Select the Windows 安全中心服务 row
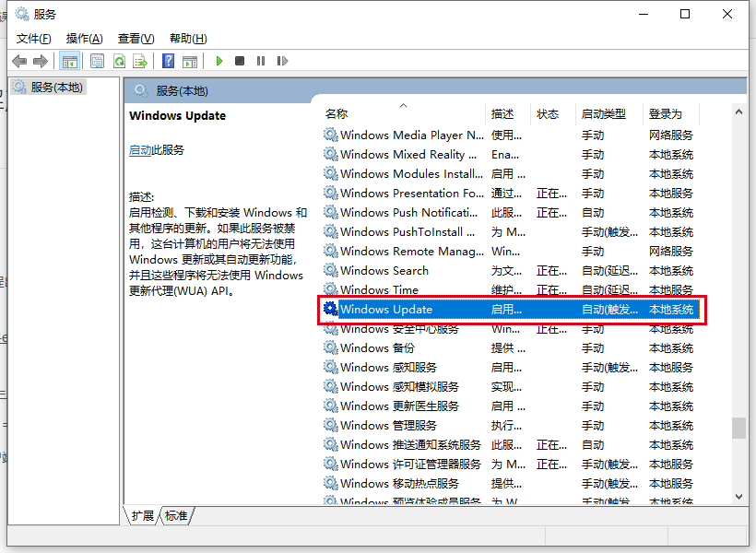Viewport: 756px width, 553px height. (x=511, y=330)
